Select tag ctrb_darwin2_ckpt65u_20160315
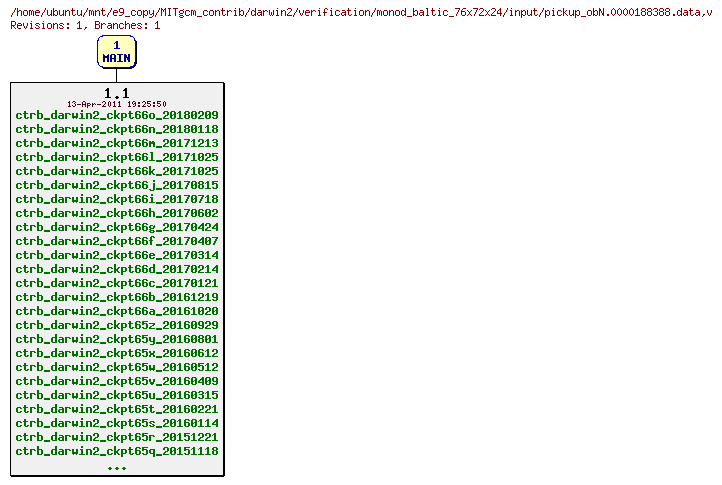The height and width of the screenshot is (485, 722). pos(117,395)
